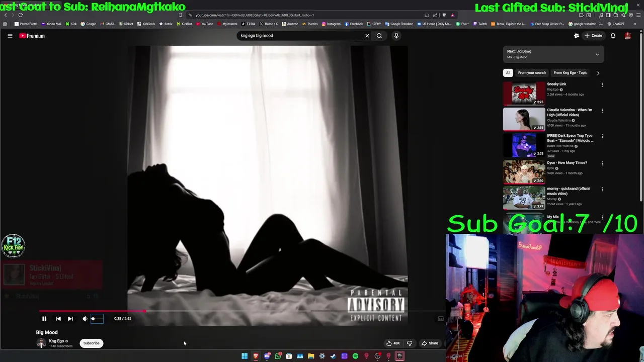Image resolution: width=644 pixels, height=362 pixels.
Task: Click the extension icon left of Create
Action: coord(577,36)
